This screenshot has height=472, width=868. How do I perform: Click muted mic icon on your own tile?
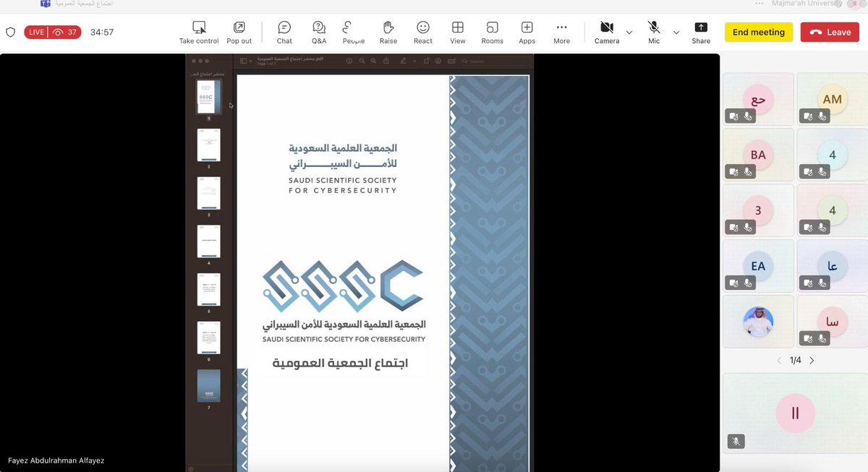coord(736,441)
